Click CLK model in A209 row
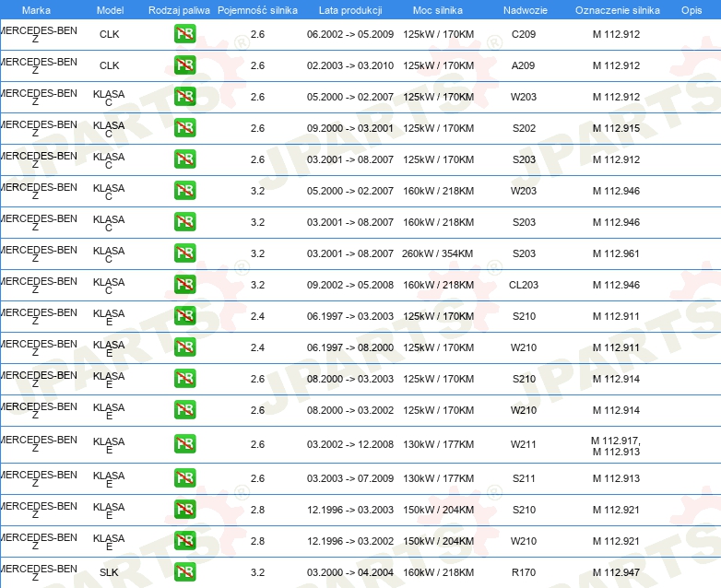 tap(110, 65)
